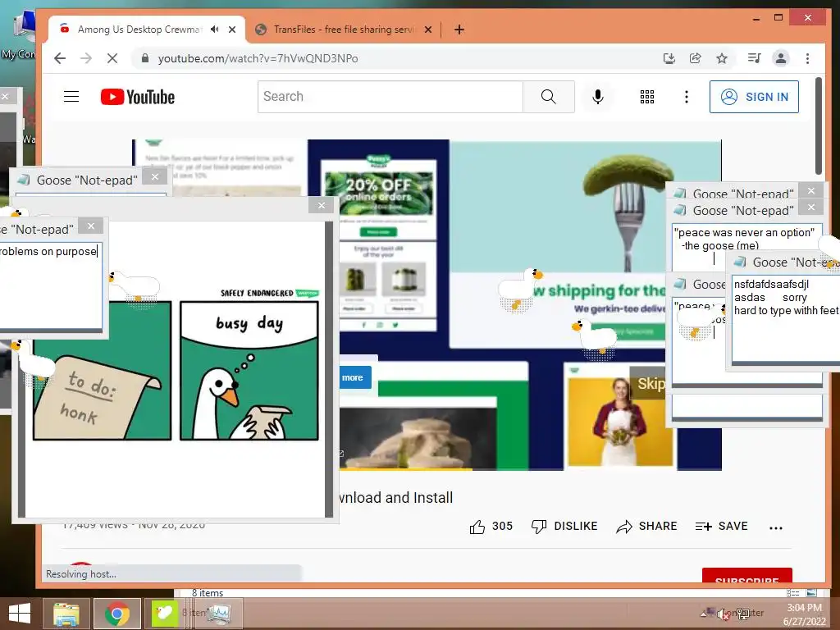
Task: Open more actions ellipsis beside SAVE
Action: 776,527
